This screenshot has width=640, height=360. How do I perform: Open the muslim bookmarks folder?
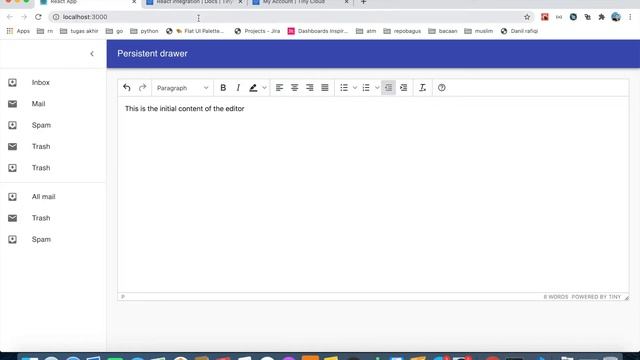pyautogui.click(x=478, y=31)
